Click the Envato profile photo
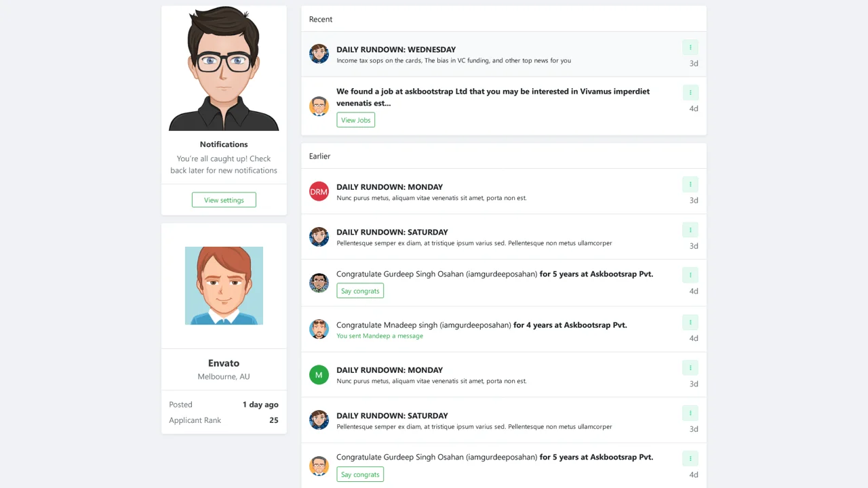 (224, 285)
